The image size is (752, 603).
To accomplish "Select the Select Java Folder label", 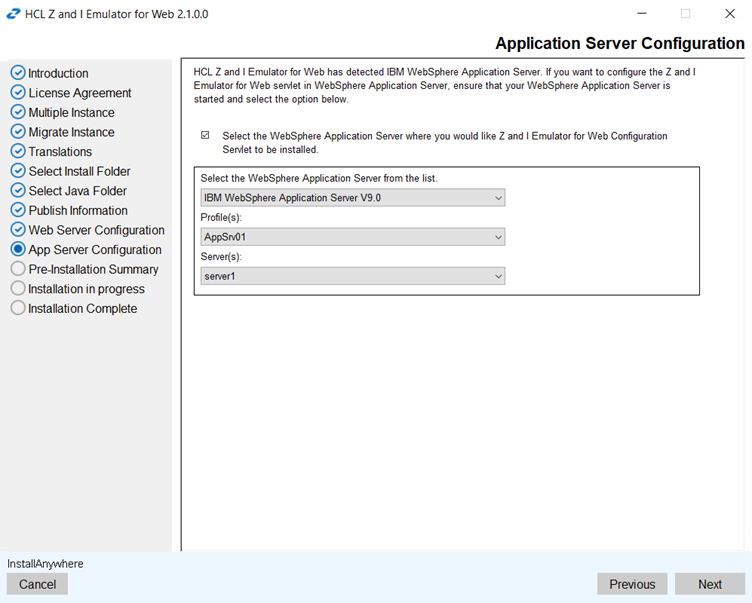I will (x=77, y=191).
